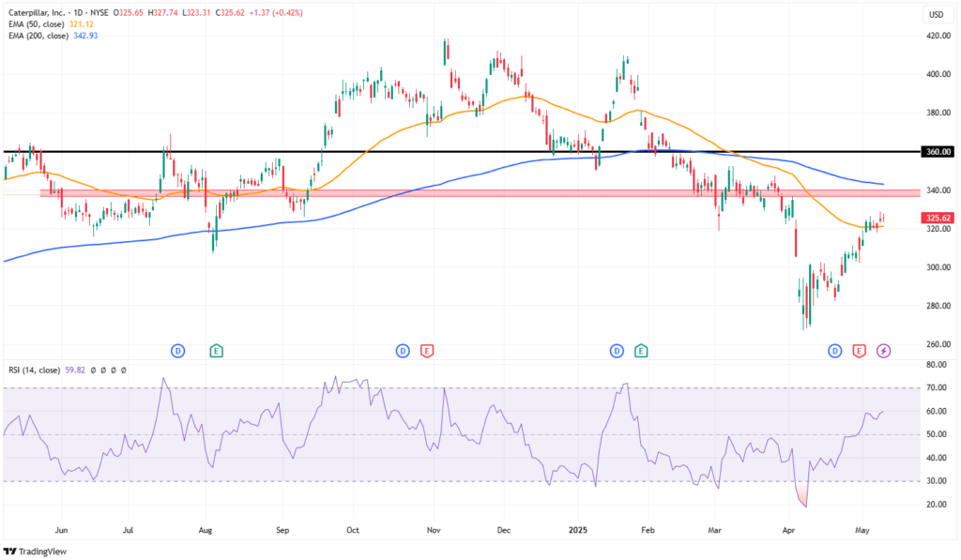Click the high value H327.74
The width and height of the screenshot is (961, 560).
[162, 13]
